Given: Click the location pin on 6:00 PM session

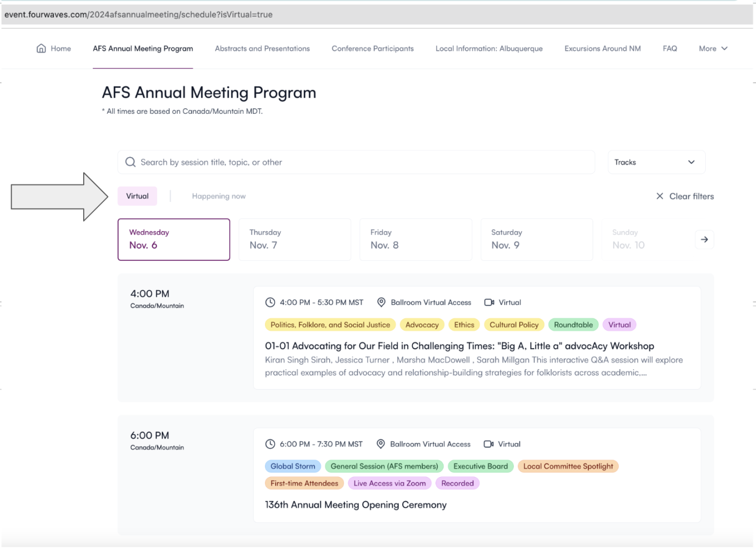Looking at the screenshot, I should 381,444.
